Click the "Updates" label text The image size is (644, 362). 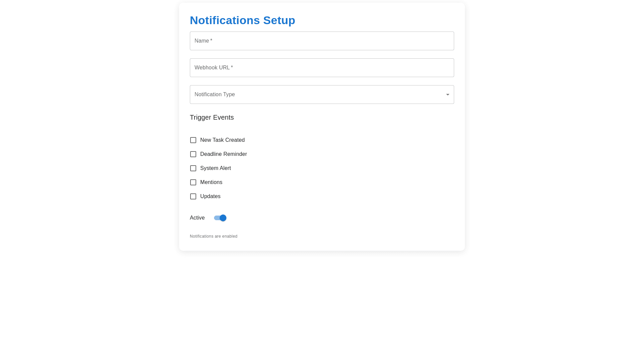point(210,196)
